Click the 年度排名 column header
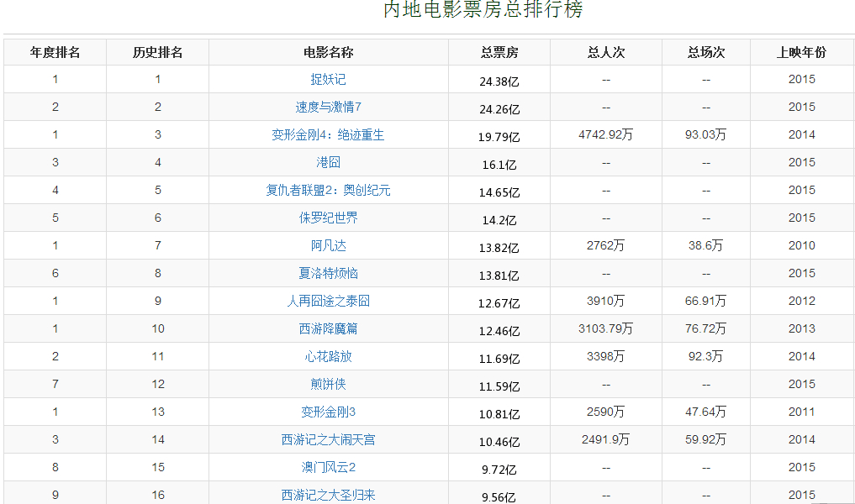 tap(55, 53)
